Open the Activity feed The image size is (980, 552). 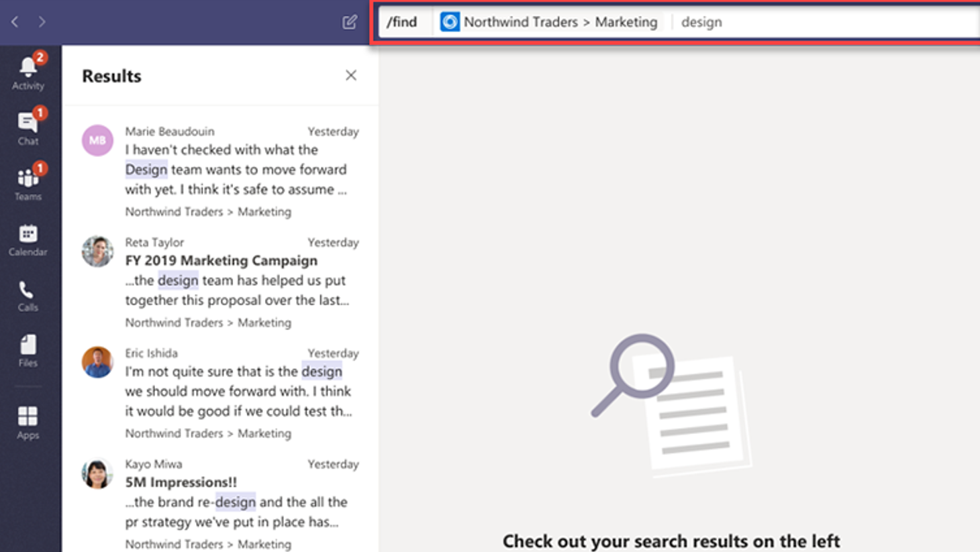coord(28,72)
